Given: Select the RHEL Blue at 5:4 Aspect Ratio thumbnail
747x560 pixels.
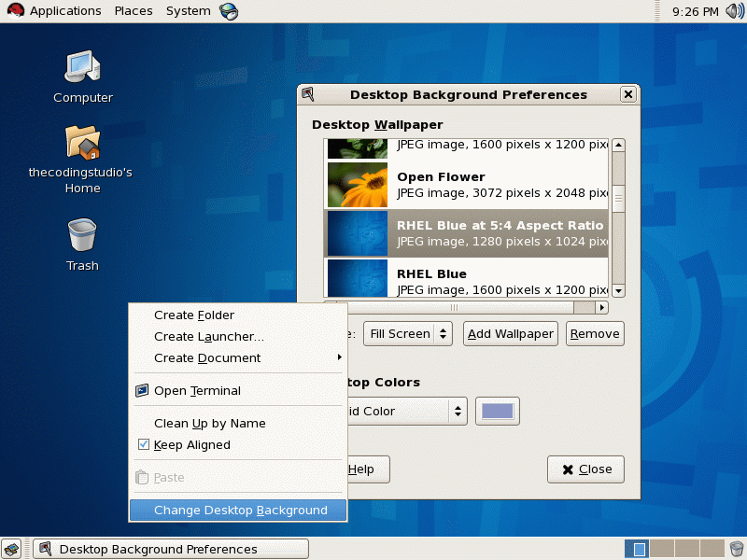Looking at the screenshot, I should click(358, 233).
